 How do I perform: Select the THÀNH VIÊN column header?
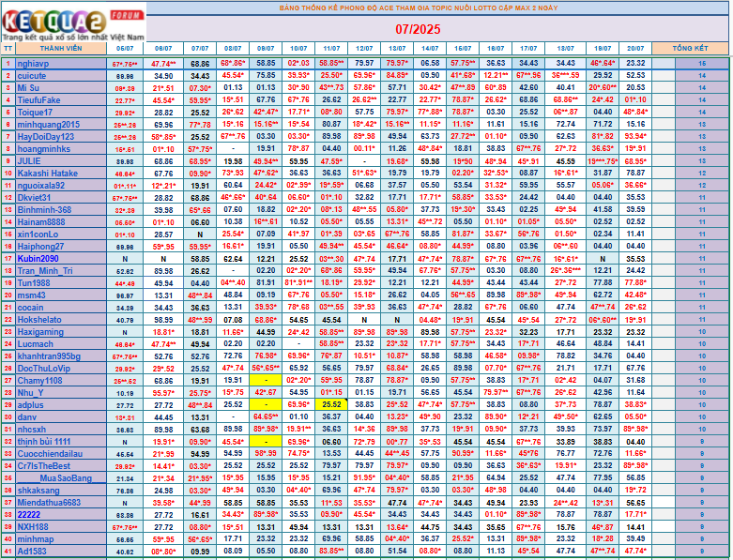click(60, 47)
